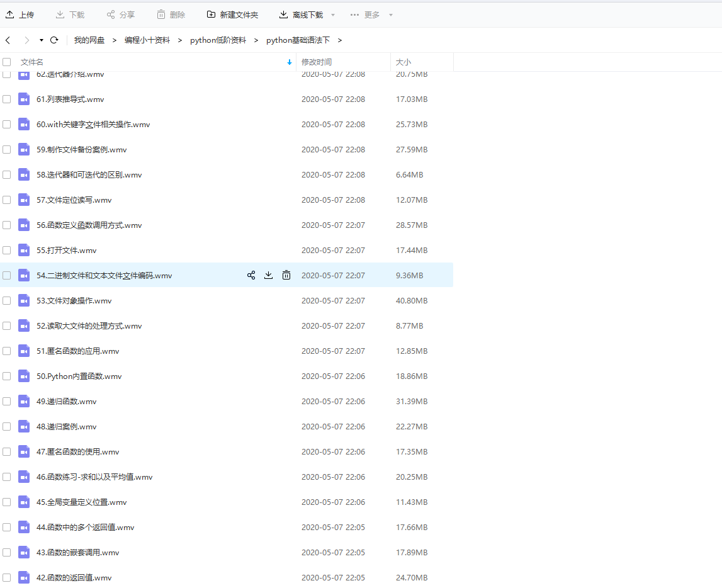Check the box for 60.with关键字文件相关操作.wmv
The width and height of the screenshot is (722, 588).
coord(6,124)
